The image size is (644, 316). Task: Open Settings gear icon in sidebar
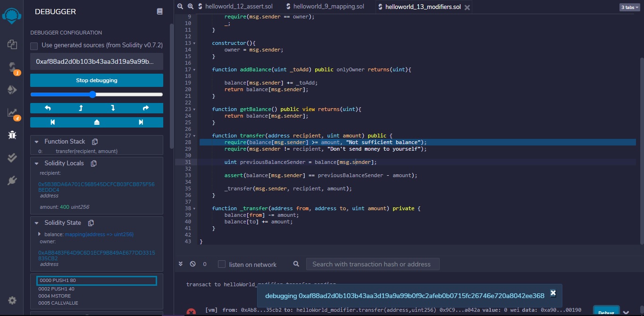tap(12, 300)
